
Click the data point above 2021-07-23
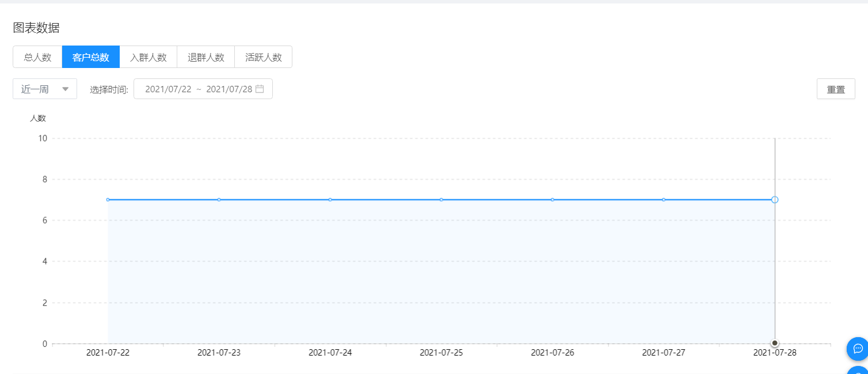[219, 199]
